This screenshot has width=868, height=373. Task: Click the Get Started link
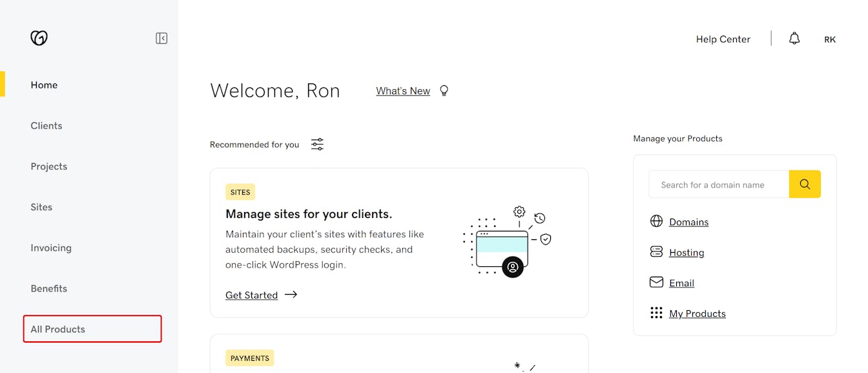tap(251, 295)
